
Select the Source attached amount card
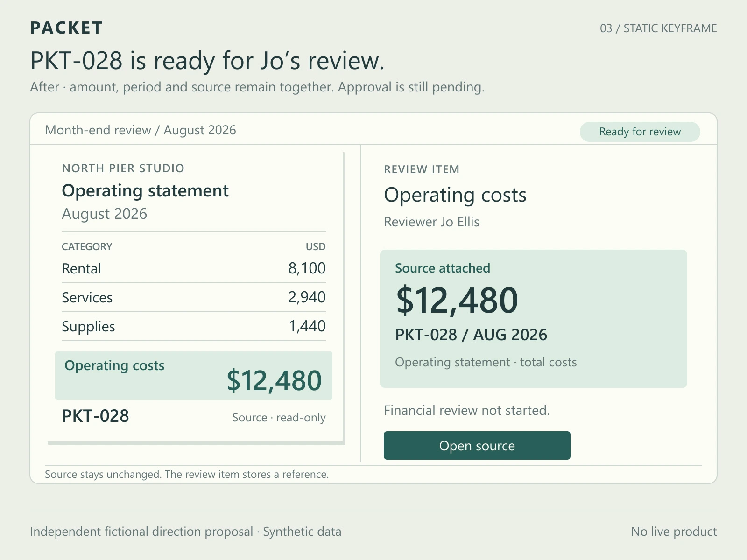534,319
